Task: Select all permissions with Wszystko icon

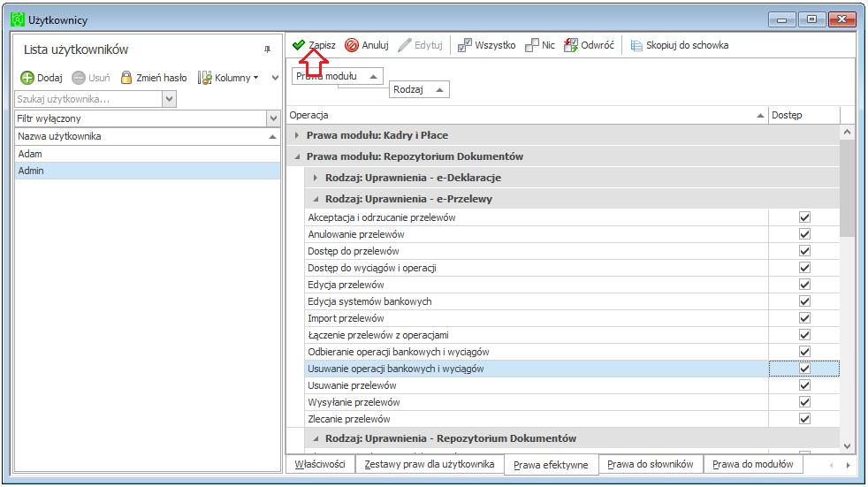Action: 464,45
